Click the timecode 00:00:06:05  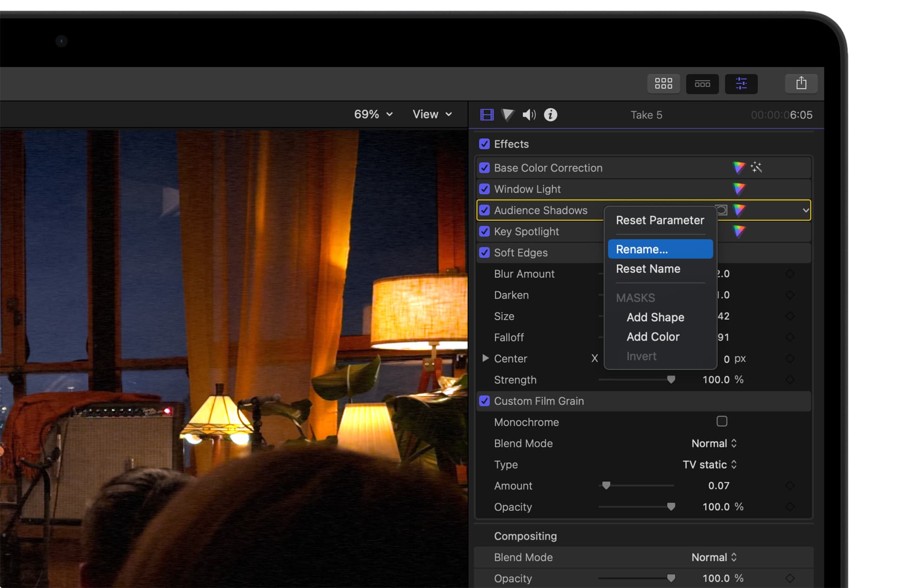tap(781, 115)
